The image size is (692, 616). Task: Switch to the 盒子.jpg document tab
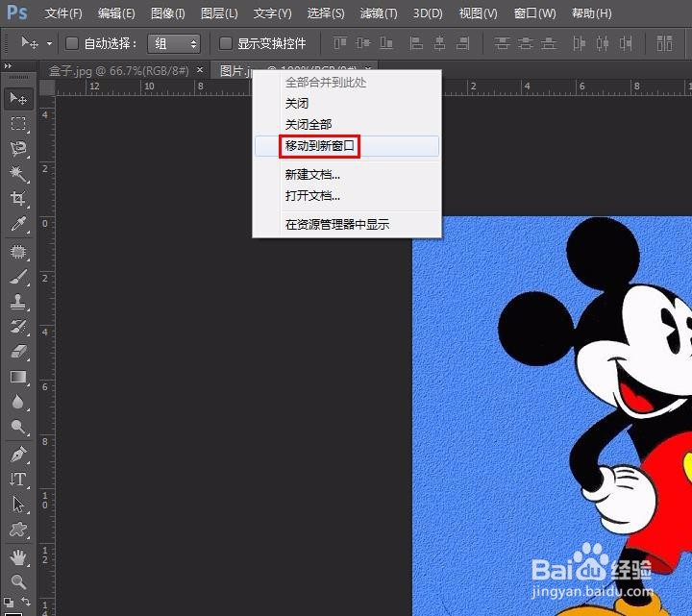pos(119,70)
